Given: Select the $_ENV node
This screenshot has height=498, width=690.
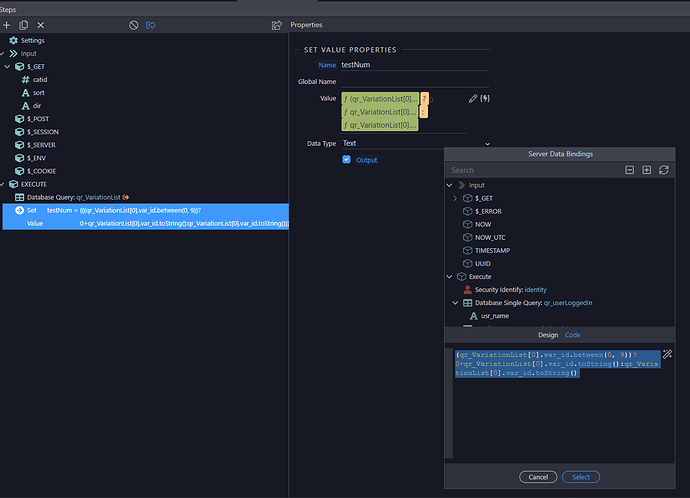Looking at the screenshot, I should [30, 158].
